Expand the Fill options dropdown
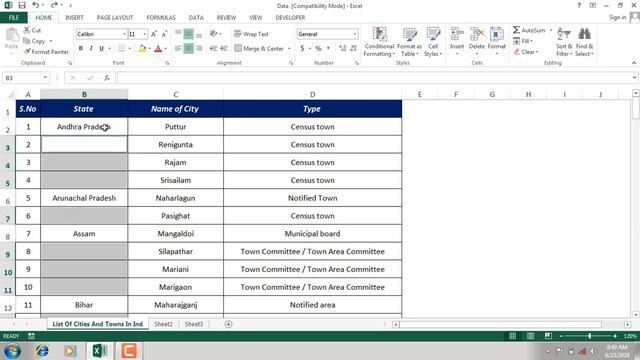The height and width of the screenshot is (360, 640). [531, 41]
